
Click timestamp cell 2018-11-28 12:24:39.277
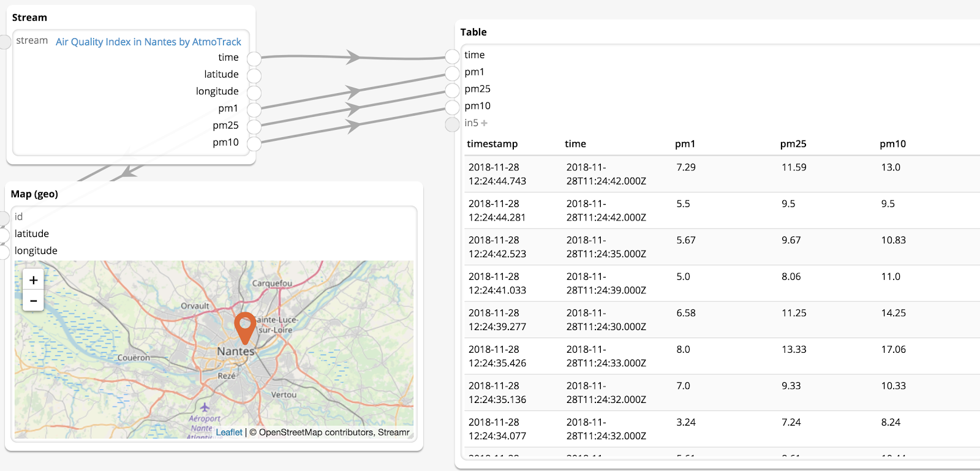click(x=497, y=320)
